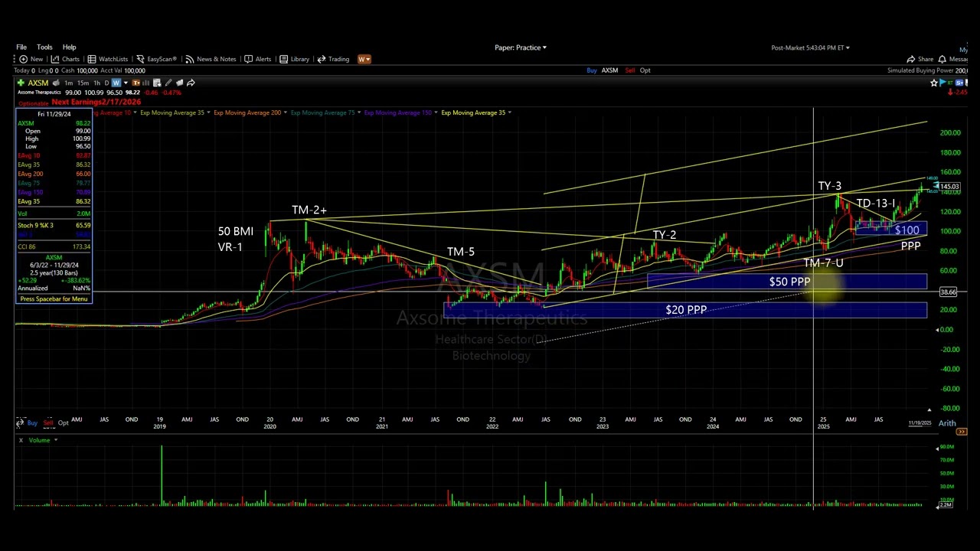Expand Exp Moving Average 150 dropdown
Viewport: 980px width, 551px height.
tap(436, 112)
